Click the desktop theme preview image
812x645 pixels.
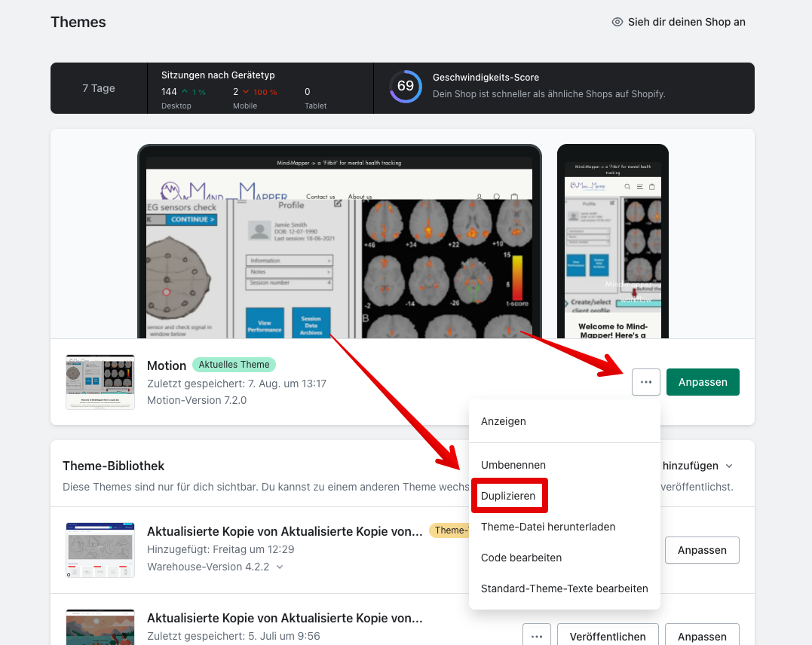point(339,242)
